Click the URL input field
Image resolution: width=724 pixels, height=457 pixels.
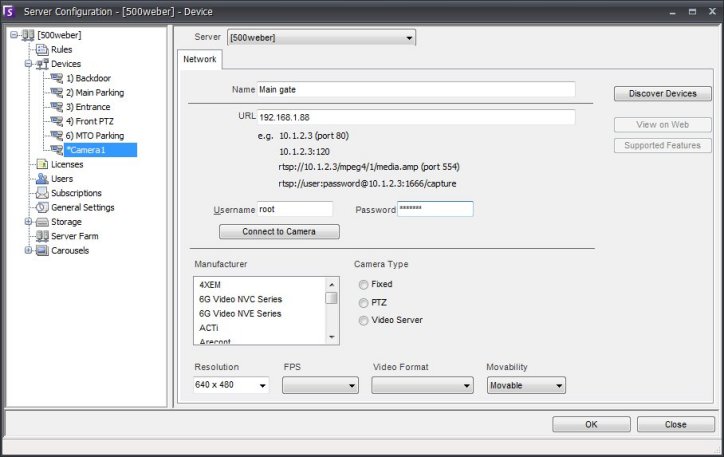(416, 117)
